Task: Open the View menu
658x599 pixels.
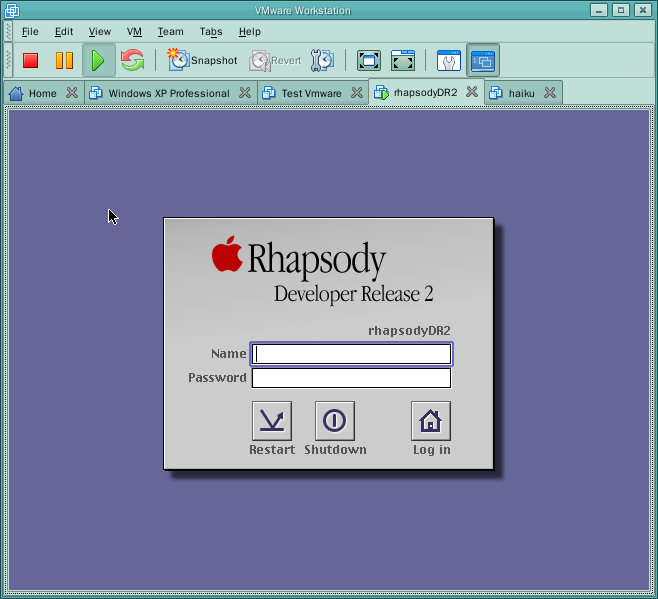Action: tap(100, 31)
